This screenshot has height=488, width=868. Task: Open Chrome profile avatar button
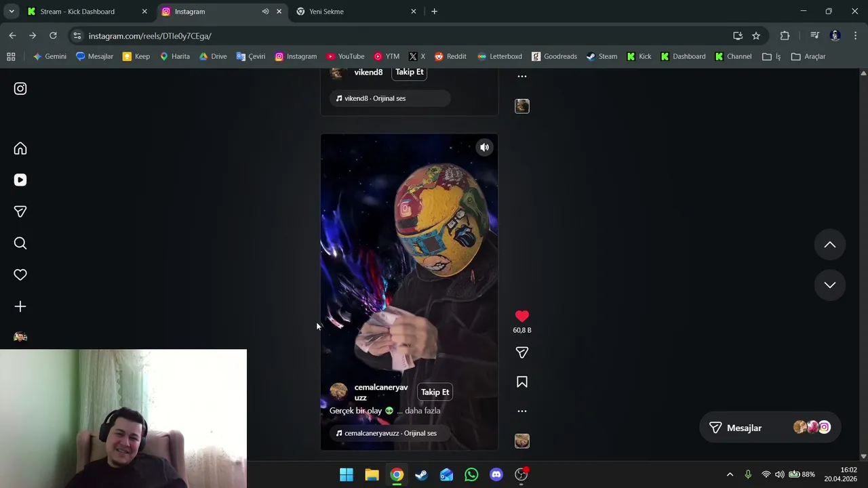point(835,36)
